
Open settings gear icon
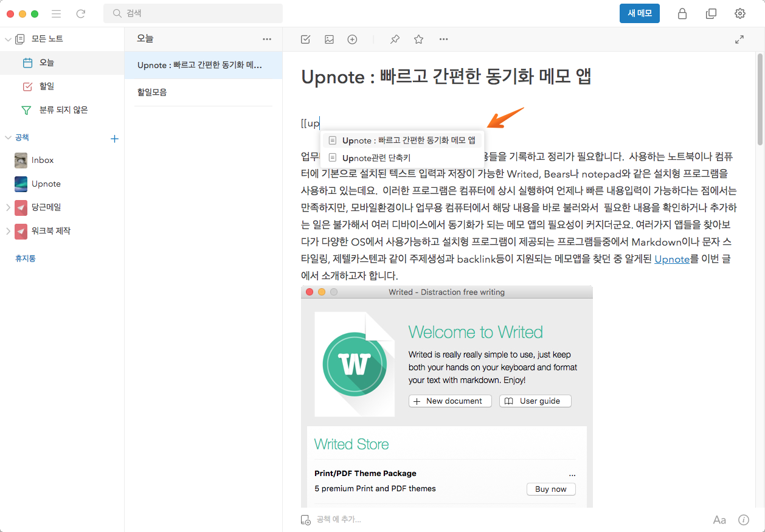[x=740, y=13]
